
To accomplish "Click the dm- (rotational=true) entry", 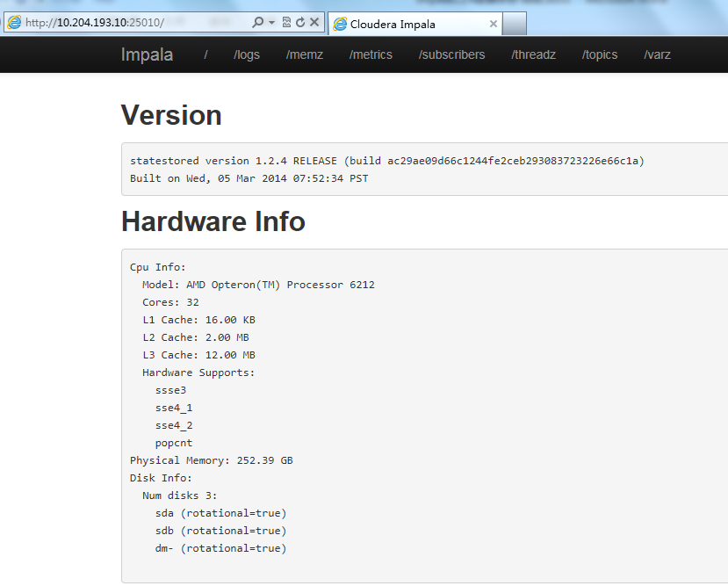I will click(221, 548).
